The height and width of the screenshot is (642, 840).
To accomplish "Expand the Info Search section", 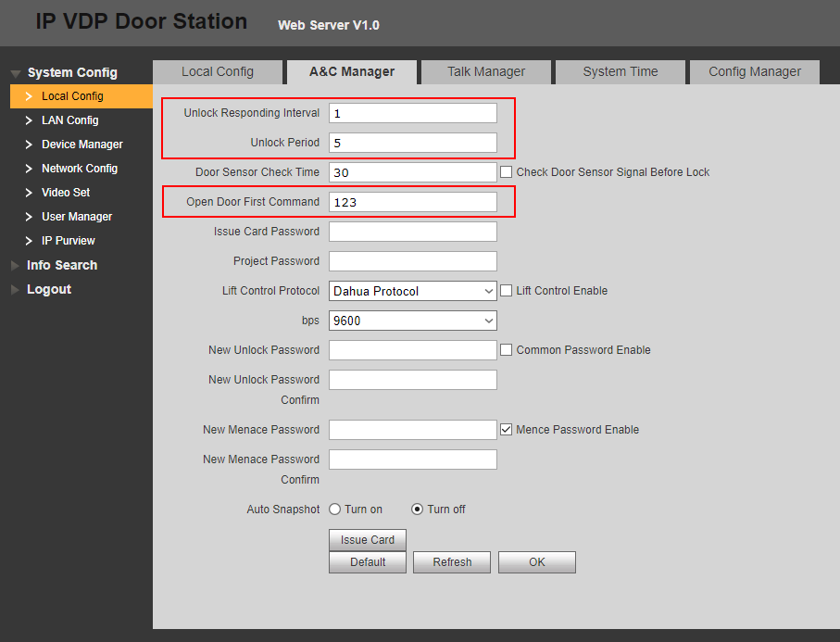I will (x=61, y=265).
